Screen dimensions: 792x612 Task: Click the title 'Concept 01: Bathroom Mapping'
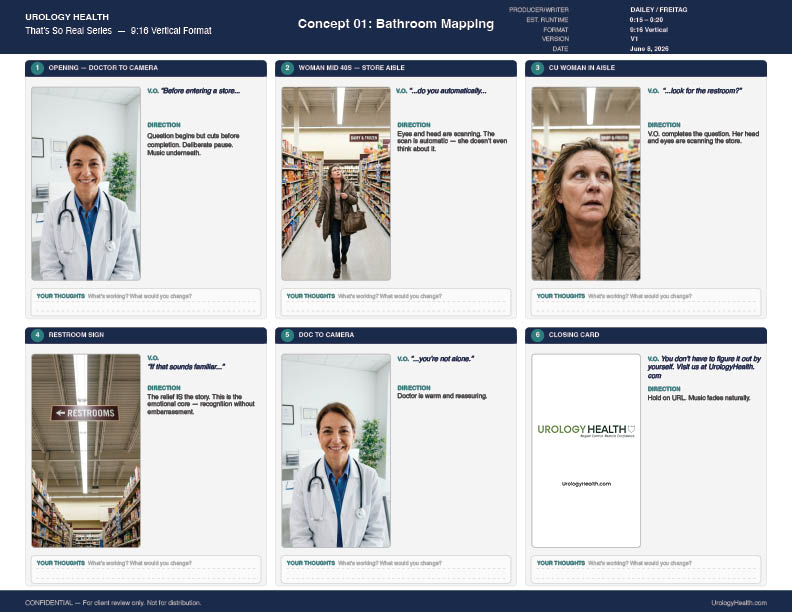(396, 24)
